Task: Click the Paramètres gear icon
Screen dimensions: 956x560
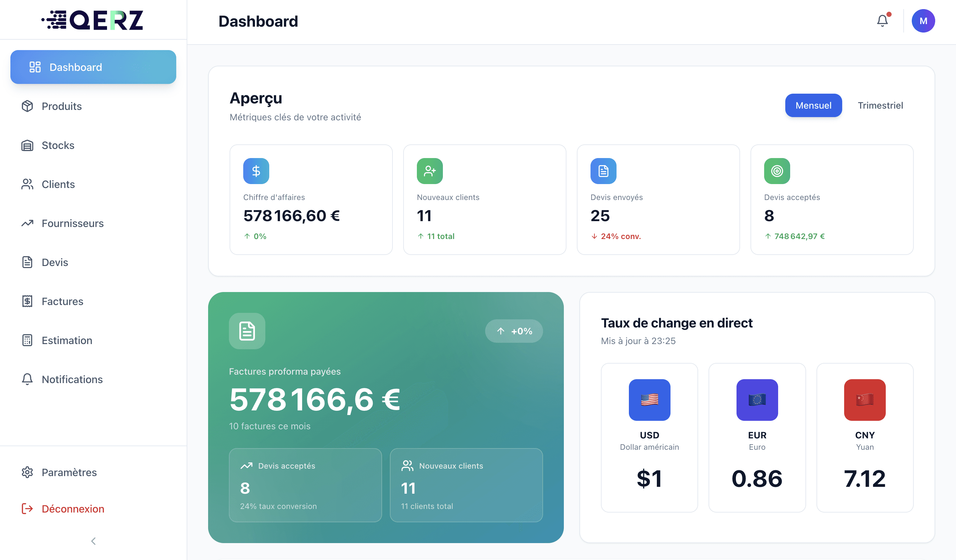Action: coord(27,472)
